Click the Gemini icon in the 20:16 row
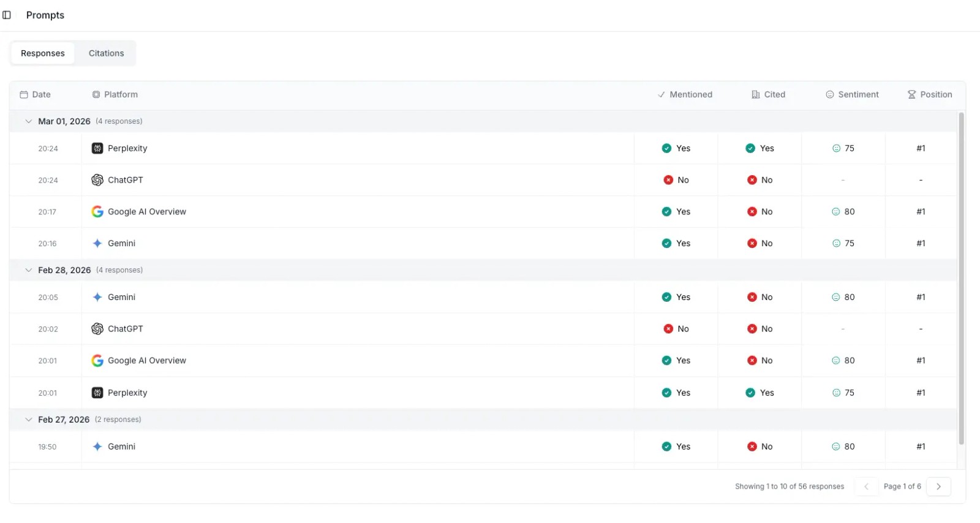This screenshot has height=523, width=980. pos(97,243)
